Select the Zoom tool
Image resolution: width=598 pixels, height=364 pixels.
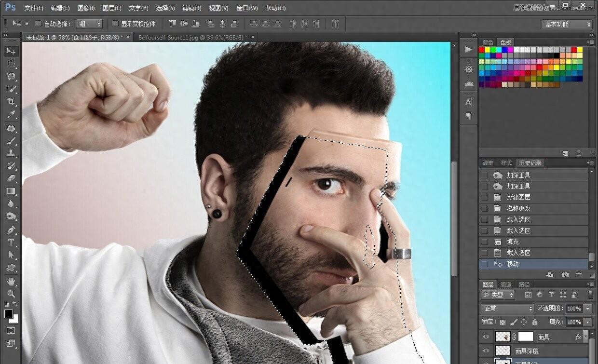coord(11,294)
